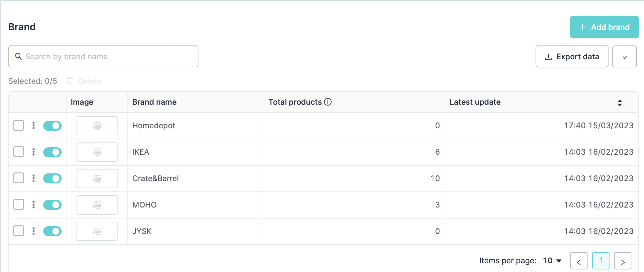Select the Homedepot row checkbox
Image resolution: width=644 pixels, height=272 pixels.
click(19, 125)
